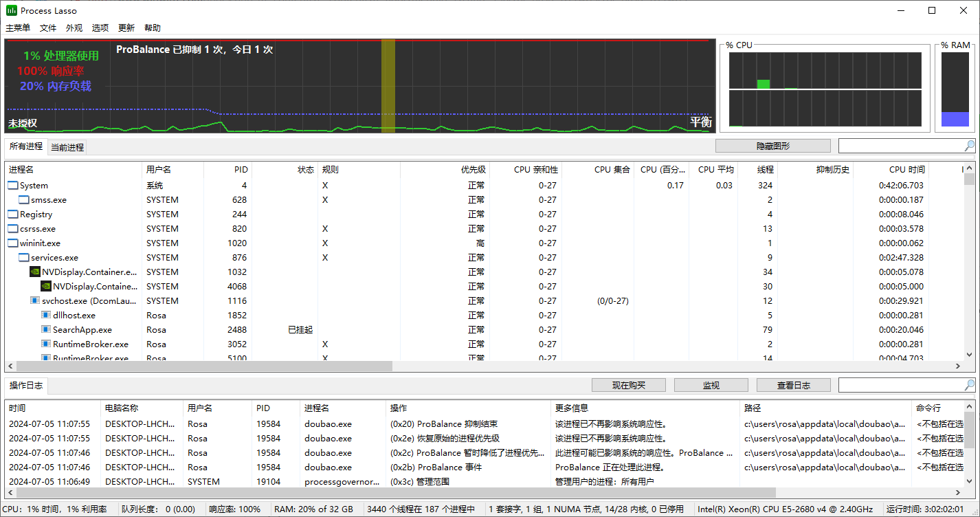980x517 pixels.
Task: Open the 更新 menu
Action: point(126,28)
